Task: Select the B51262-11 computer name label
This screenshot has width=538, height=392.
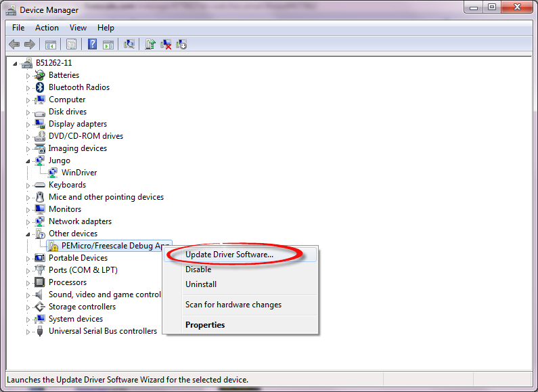Action: click(54, 63)
